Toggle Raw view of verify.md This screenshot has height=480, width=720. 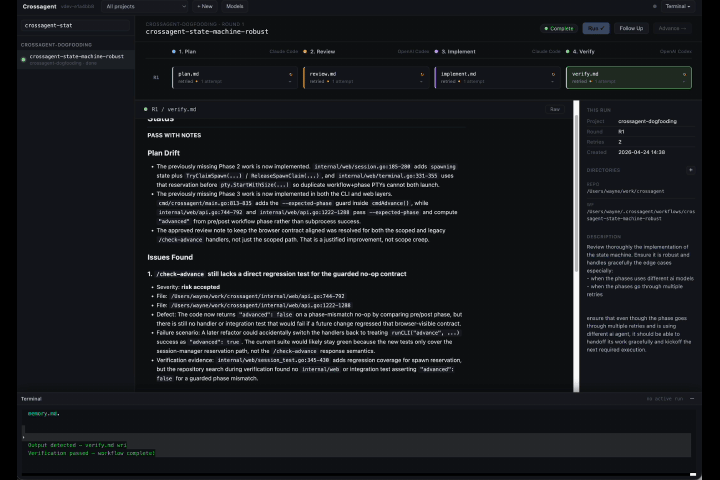click(x=555, y=109)
